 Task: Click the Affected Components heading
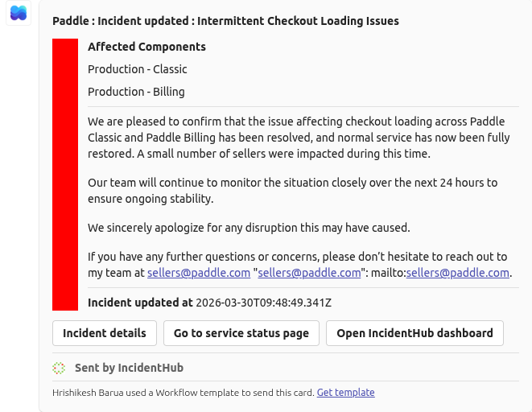click(x=146, y=47)
